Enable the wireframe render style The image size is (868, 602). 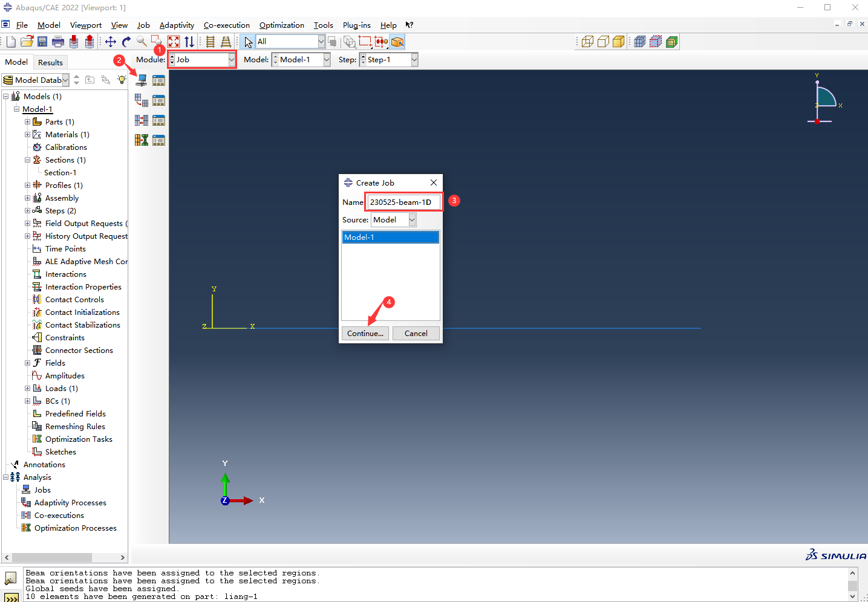(x=587, y=42)
